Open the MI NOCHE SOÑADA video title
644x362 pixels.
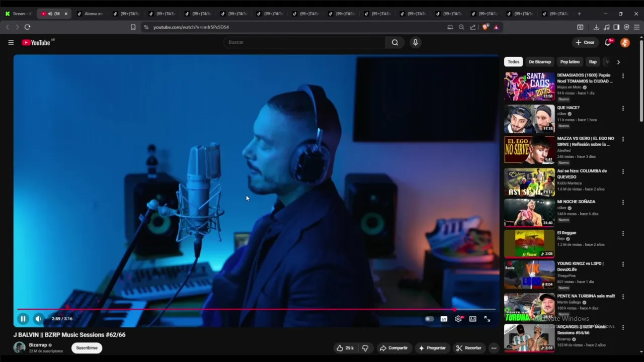click(576, 202)
